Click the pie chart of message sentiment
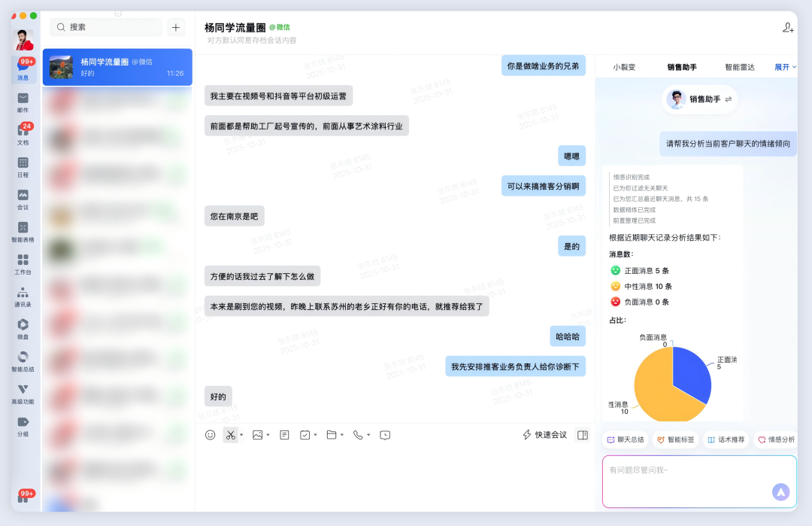 (x=673, y=384)
